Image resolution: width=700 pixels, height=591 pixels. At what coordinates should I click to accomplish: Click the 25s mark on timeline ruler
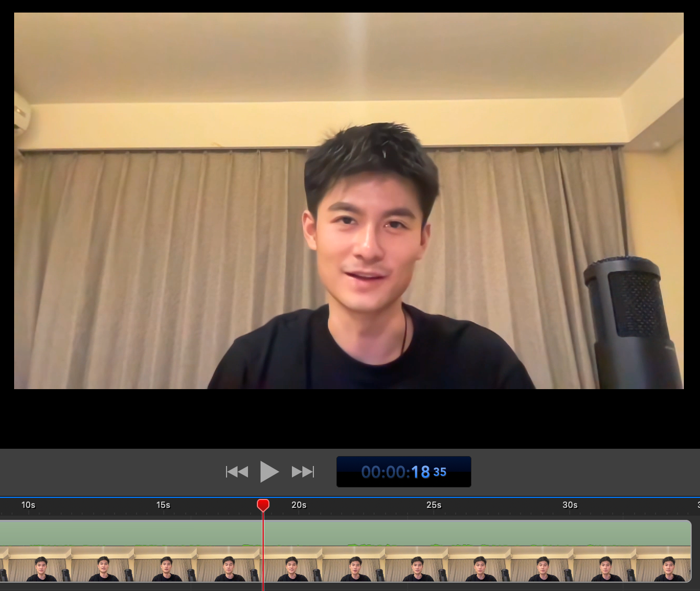[x=434, y=505]
